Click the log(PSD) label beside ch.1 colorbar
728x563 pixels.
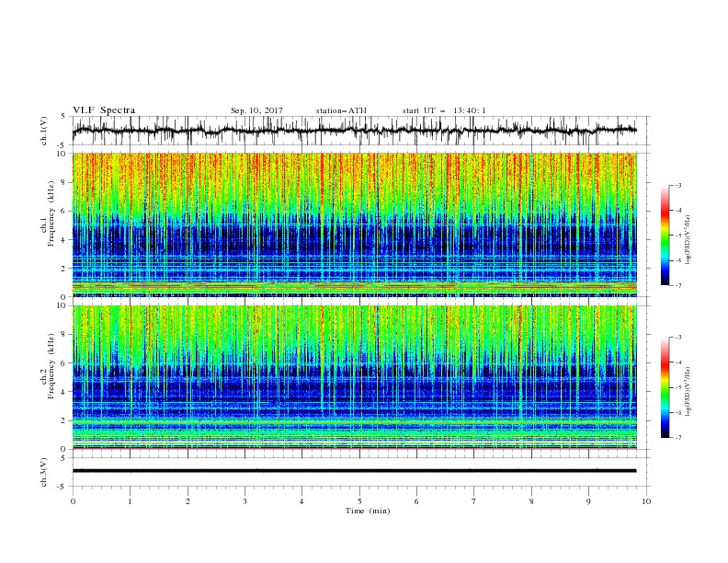[x=688, y=240]
